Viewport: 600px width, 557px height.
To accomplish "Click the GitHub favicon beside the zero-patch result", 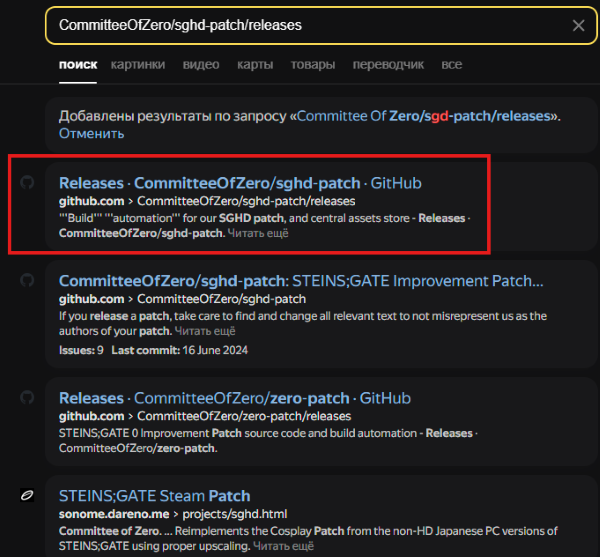I will click(27, 397).
